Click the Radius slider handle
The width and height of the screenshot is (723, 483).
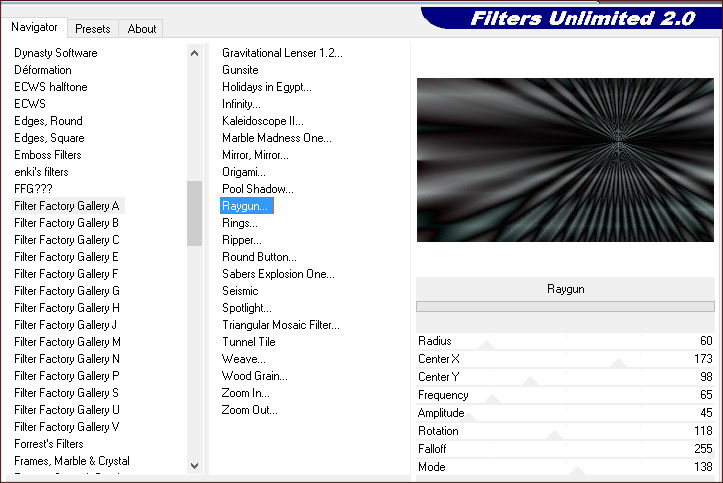[486, 346]
